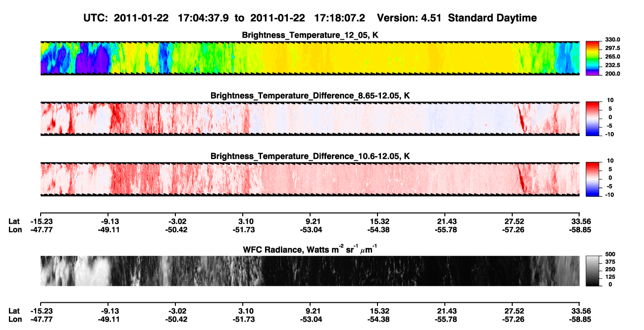Click the red-blue colorbar beside 8.65-12.05 panel

click(x=593, y=118)
